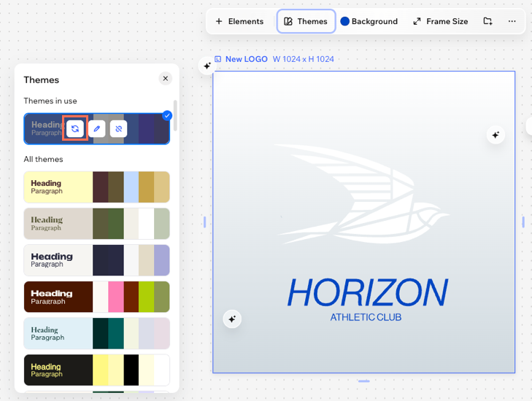The width and height of the screenshot is (532, 401).
Task: Apply the white navy and lavender theme
Action: pyautogui.click(x=97, y=260)
